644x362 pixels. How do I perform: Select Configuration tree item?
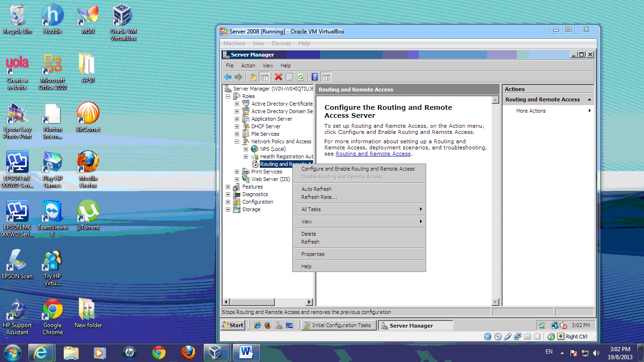257,202
